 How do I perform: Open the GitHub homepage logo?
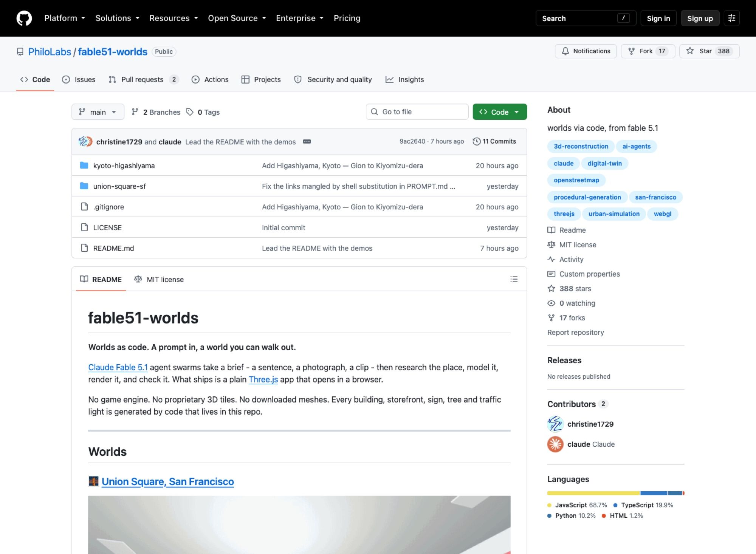[x=24, y=18]
